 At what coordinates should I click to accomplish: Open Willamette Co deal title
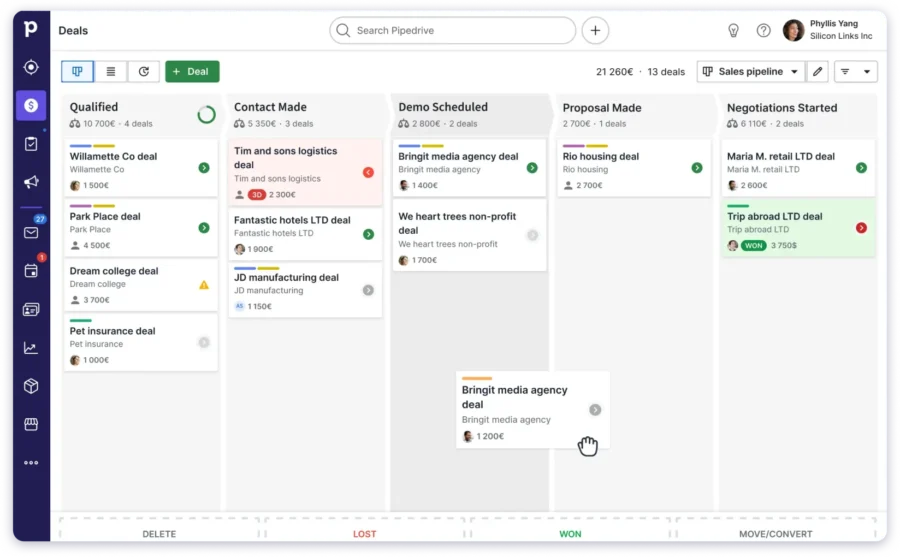coord(113,156)
